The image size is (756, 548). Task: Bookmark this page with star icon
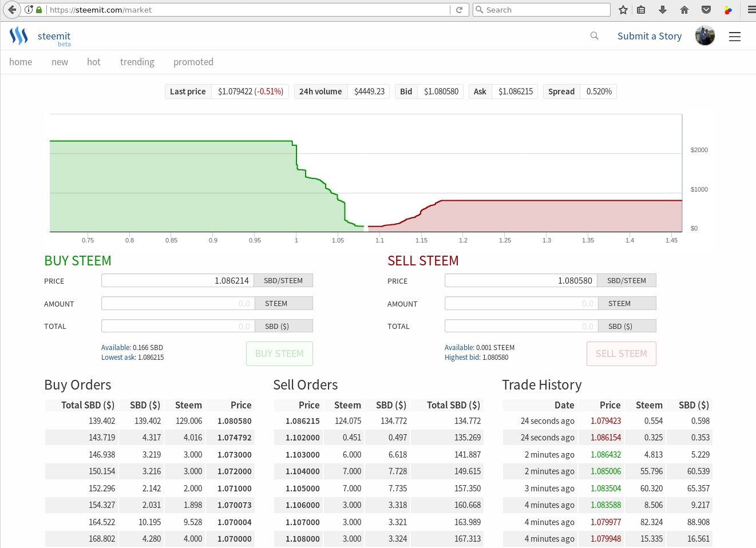pos(623,10)
